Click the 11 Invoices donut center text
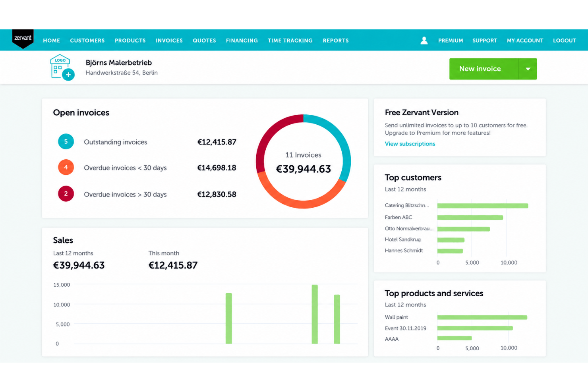This screenshot has width=588, height=392. click(x=303, y=155)
